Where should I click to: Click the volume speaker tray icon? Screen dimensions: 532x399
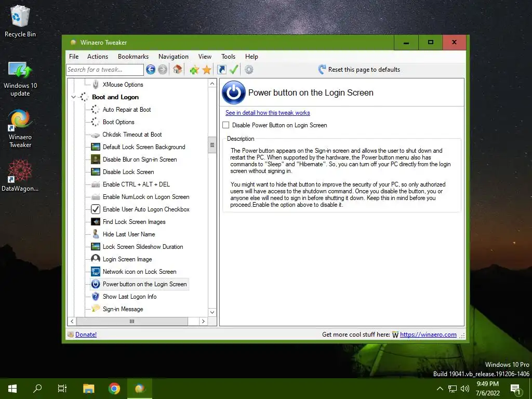coord(465,389)
